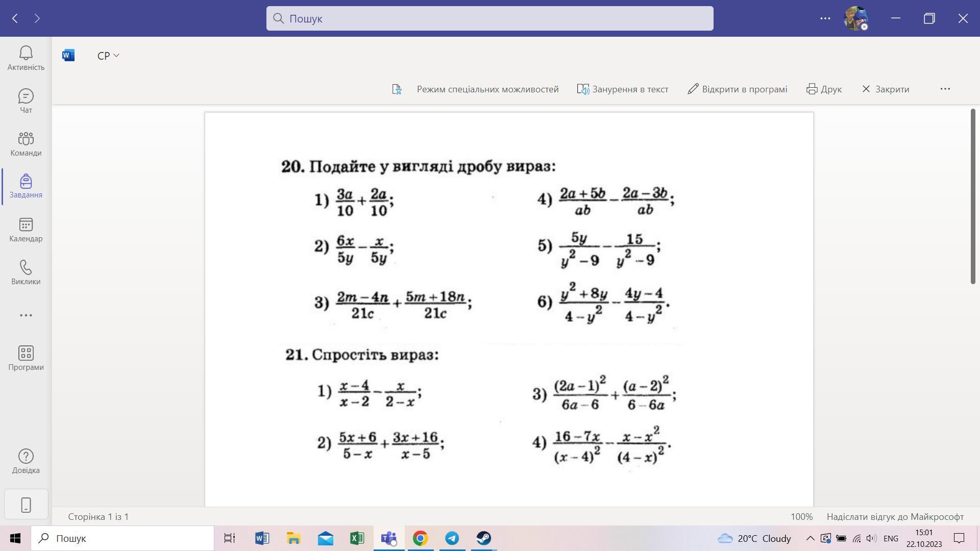This screenshot has width=980, height=551.
Task: Open Apps (Програми) grid icon
Action: point(26,353)
